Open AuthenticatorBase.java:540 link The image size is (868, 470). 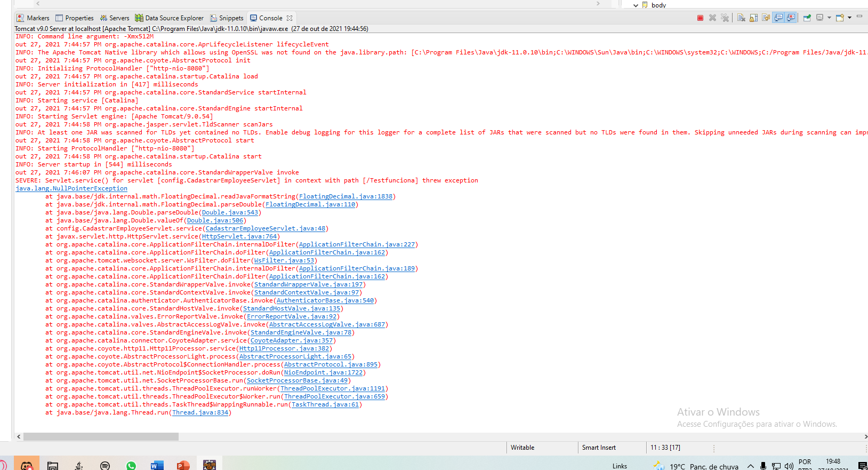pyautogui.click(x=325, y=300)
